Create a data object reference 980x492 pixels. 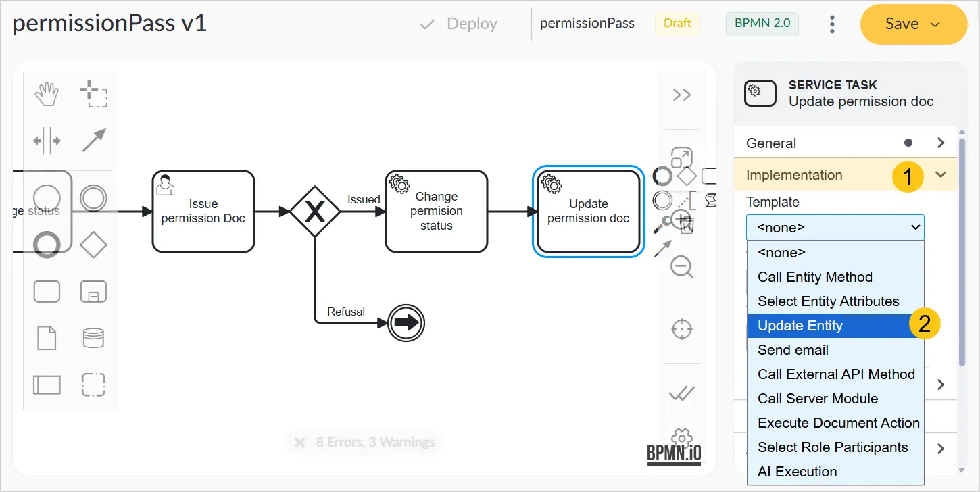tap(47, 338)
